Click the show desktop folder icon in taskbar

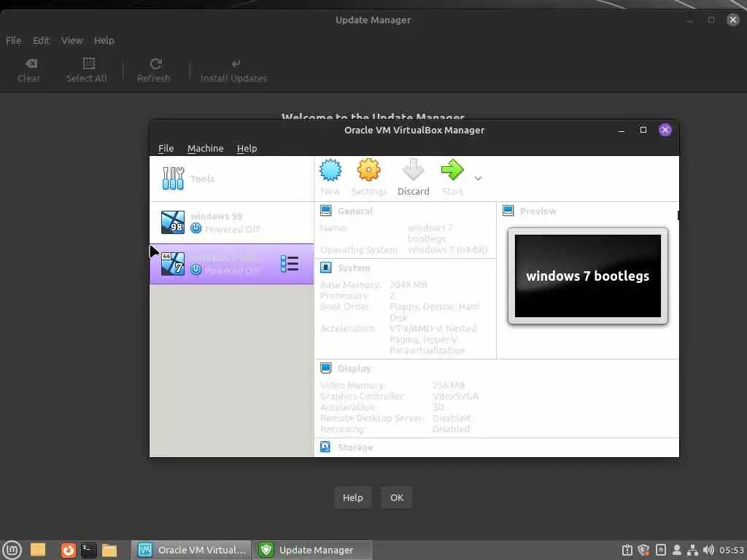(38, 550)
